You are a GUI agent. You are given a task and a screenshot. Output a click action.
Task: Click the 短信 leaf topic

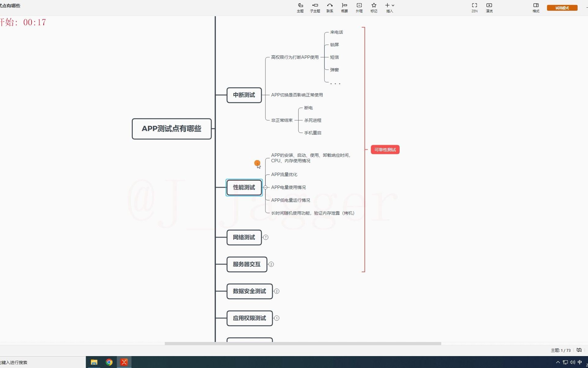[x=334, y=57]
